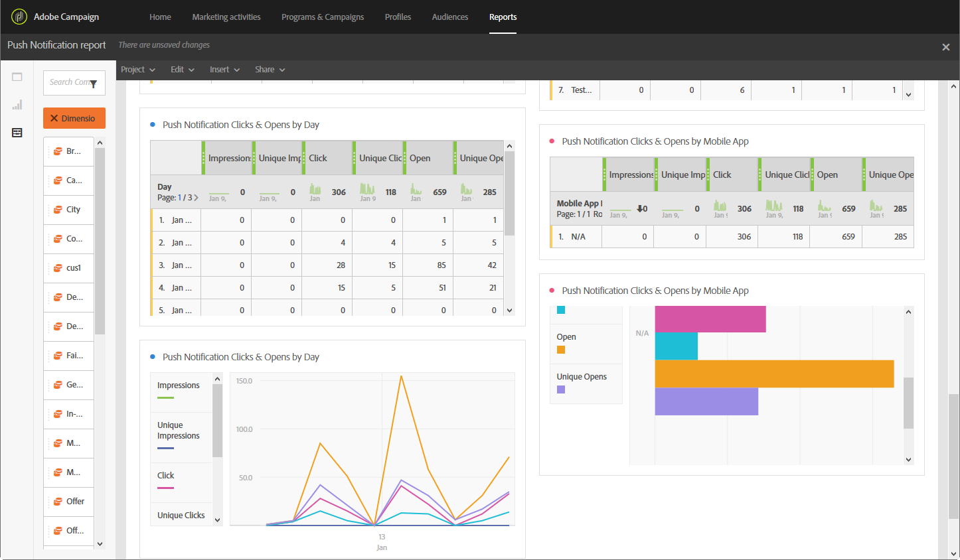Image resolution: width=960 pixels, height=560 pixels.
Task: Click the Adobe Campaign logo icon
Action: point(19,17)
